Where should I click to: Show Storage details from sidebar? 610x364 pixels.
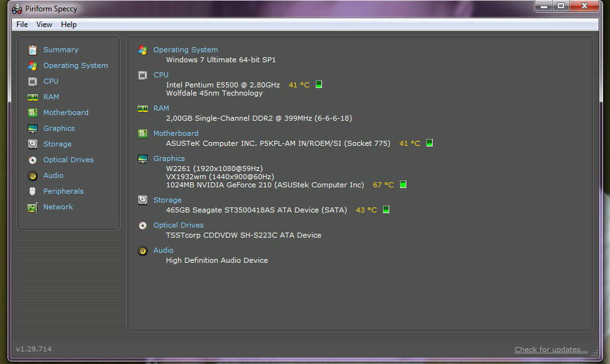[x=57, y=144]
